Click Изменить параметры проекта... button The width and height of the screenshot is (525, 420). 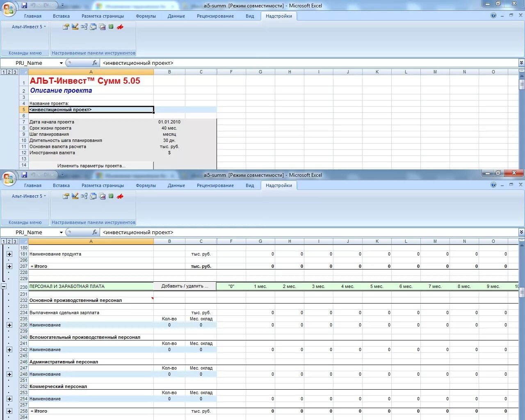click(x=91, y=166)
